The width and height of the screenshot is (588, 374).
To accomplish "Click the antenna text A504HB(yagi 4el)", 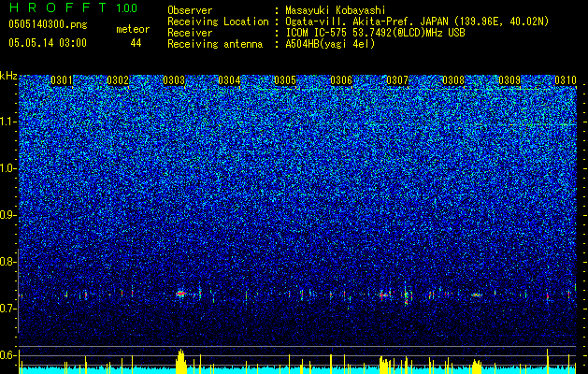I will tap(330, 44).
